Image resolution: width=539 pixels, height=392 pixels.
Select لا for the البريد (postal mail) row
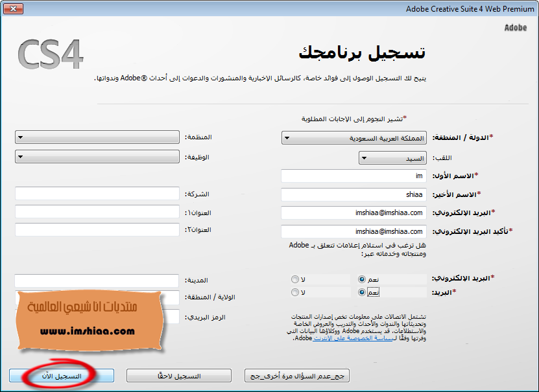click(295, 292)
